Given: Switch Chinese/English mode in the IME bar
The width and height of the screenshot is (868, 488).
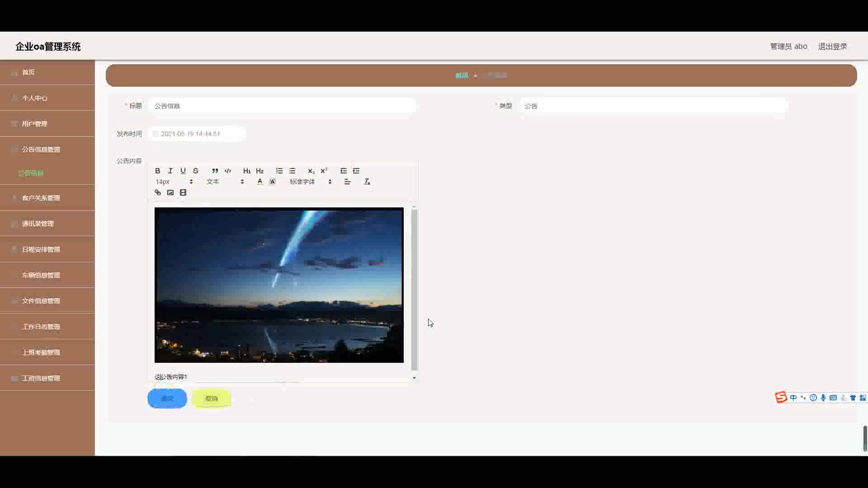Looking at the screenshot, I should 793,398.
